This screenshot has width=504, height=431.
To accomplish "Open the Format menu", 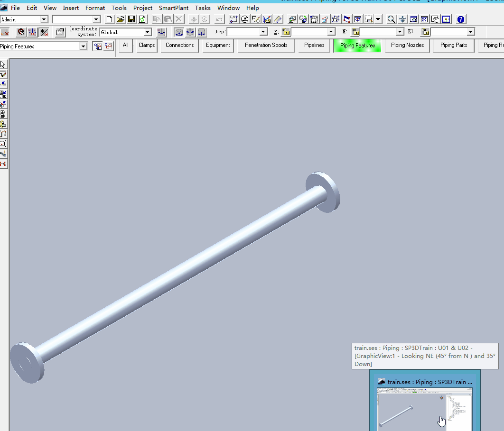I will click(95, 8).
